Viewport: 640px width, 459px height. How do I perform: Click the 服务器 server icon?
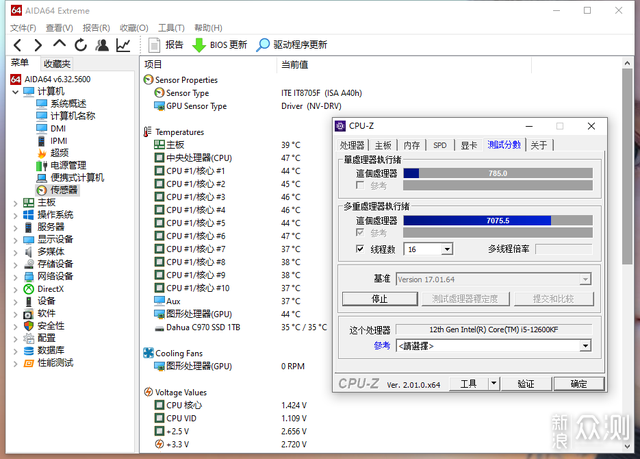[29, 227]
